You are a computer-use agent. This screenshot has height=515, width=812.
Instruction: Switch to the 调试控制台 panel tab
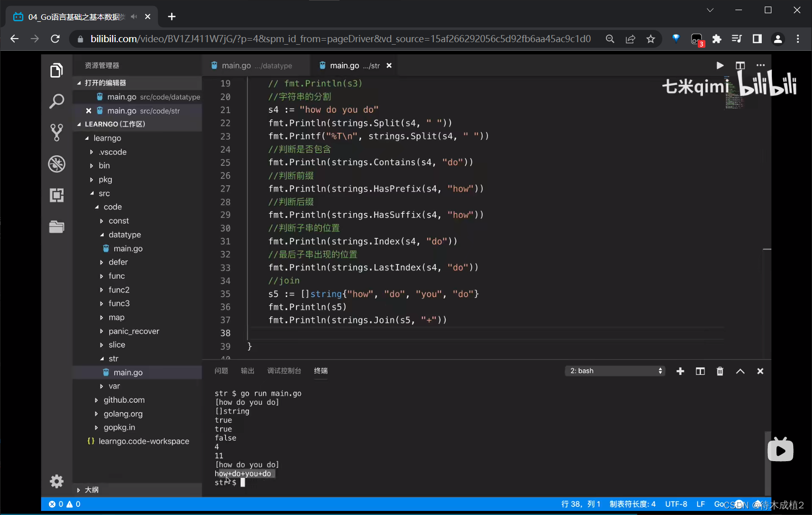pos(284,371)
